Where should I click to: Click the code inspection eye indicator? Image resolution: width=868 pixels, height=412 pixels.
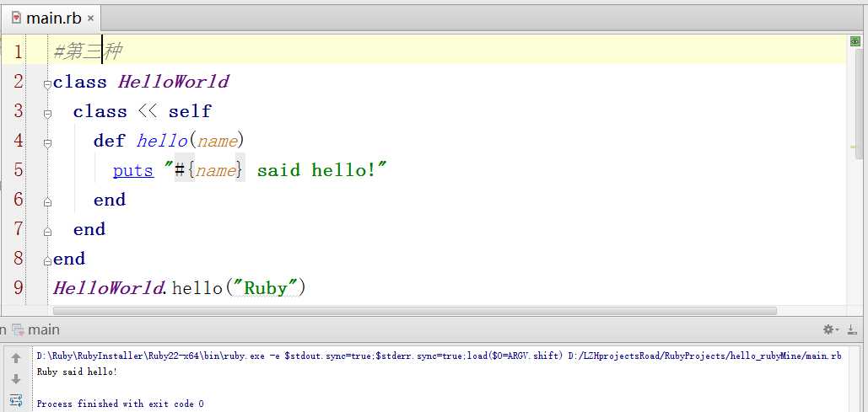[x=855, y=41]
